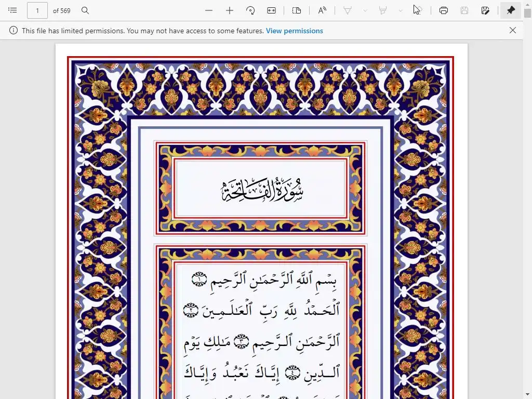Click the 'of 569' page count text

(x=62, y=11)
